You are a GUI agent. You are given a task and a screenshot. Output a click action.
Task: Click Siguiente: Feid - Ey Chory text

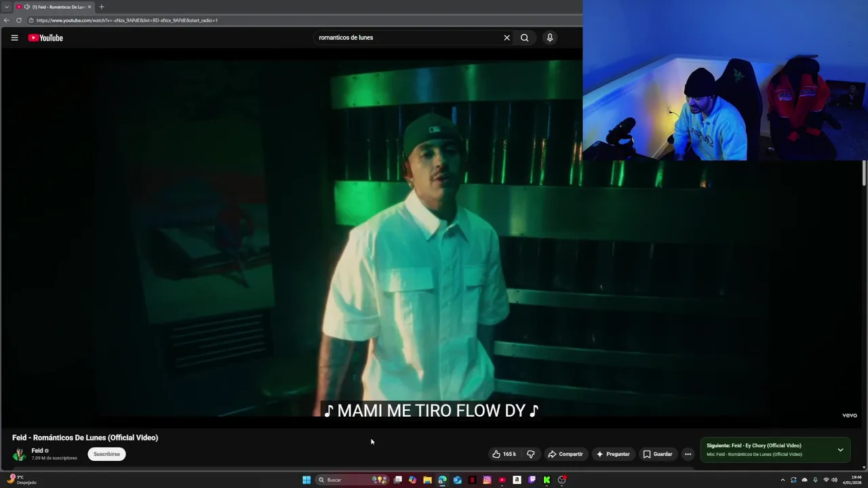click(x=754, y=446)
